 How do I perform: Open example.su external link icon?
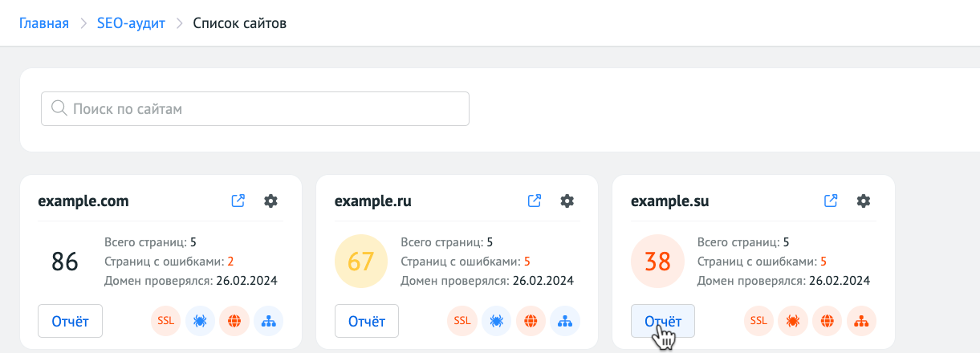tap(832, 201)
